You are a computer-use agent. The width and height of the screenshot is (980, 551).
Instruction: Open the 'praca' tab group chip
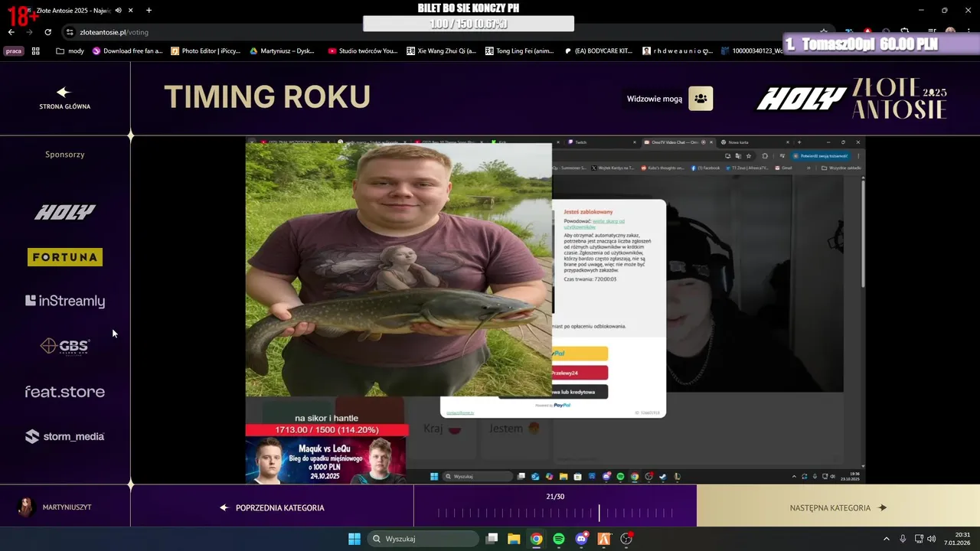click(14, 51)
